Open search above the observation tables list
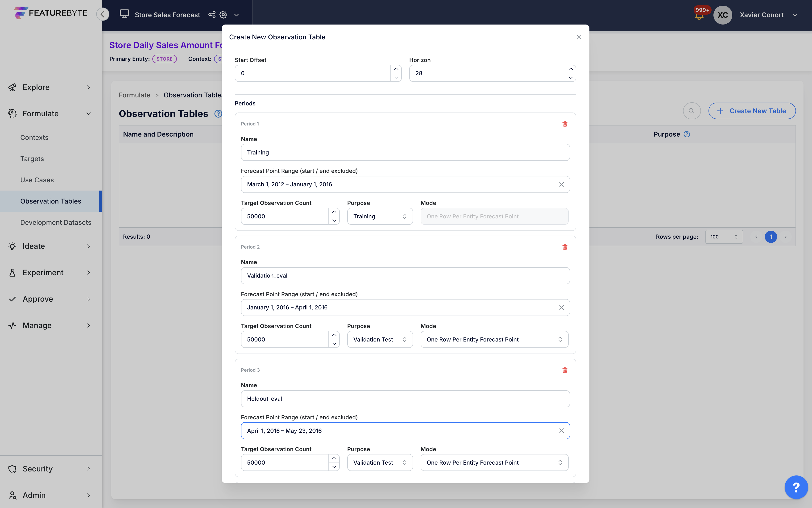Viewport: 812px width, 508px height. pos(692,111)
